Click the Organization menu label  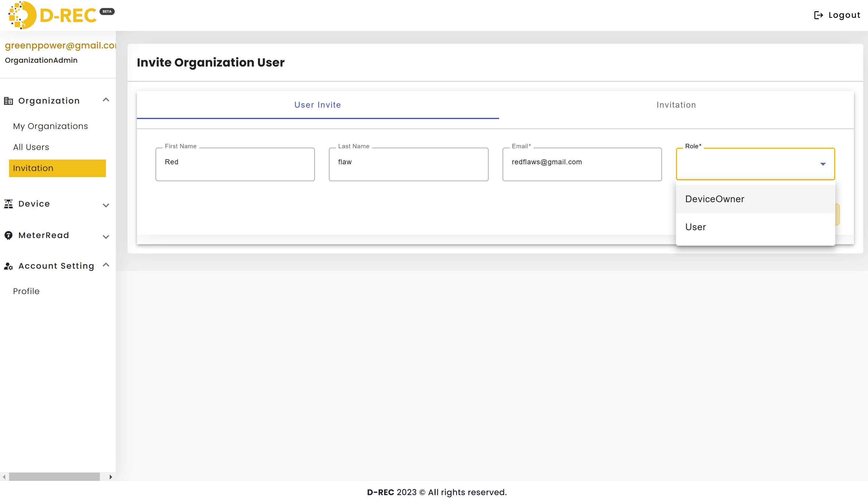(x=49, y=101)
